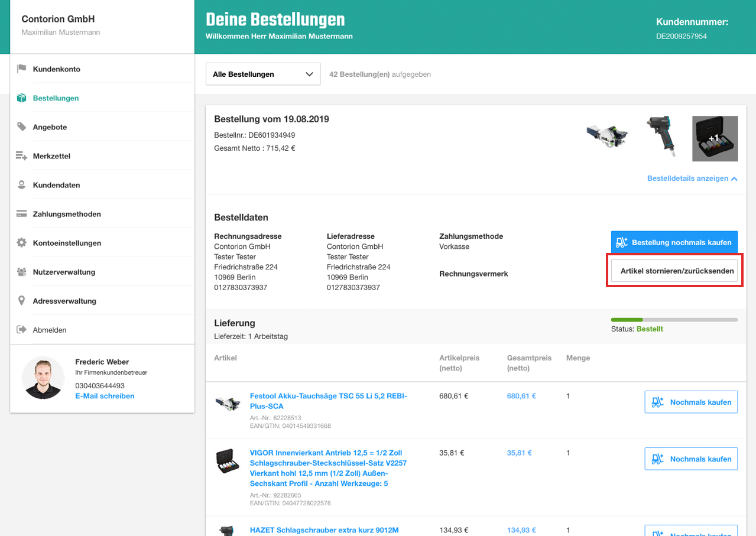
Task: Click the flag icon beside Kundenkonto
Action: (22, 69)
